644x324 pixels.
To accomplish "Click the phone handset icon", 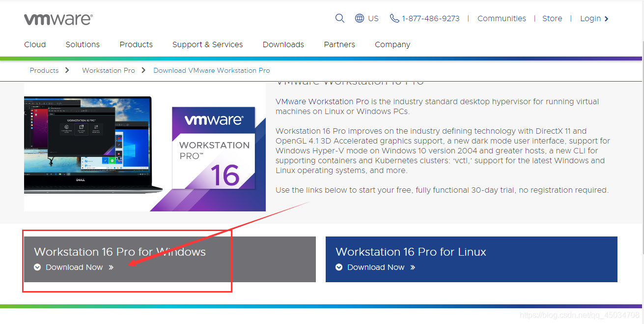I will pyautogui.click(x=394, y=18).
